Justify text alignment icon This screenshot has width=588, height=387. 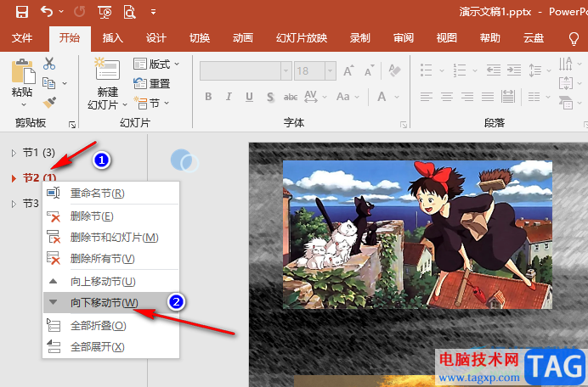pyautogui.click(x=488, y=97)
